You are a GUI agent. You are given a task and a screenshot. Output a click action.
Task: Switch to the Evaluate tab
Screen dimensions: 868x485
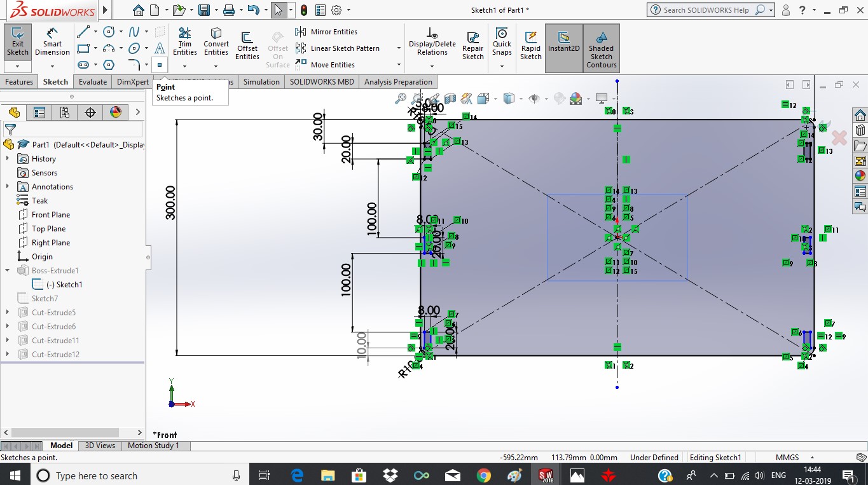coord(93,82)
